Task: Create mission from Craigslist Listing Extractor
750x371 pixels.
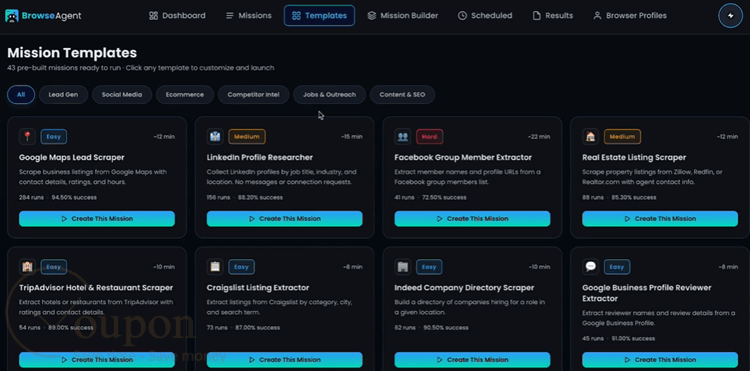Action: pos(285,360)
